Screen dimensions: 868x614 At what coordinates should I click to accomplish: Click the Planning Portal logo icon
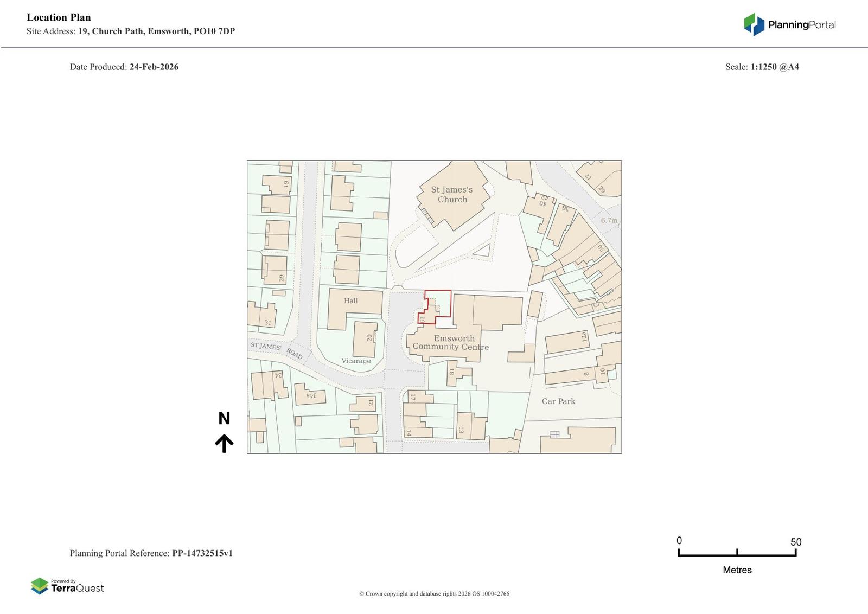[x=754, y=24]
